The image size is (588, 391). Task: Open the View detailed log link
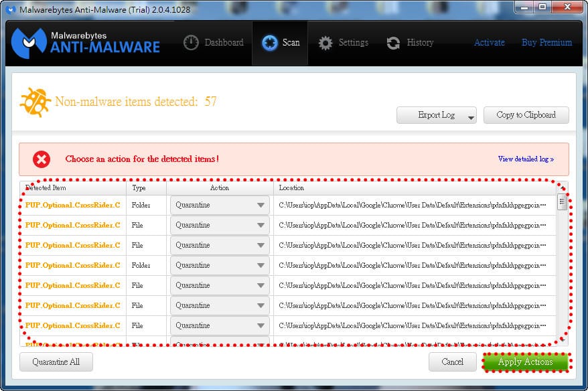click(x=526, y=159)
